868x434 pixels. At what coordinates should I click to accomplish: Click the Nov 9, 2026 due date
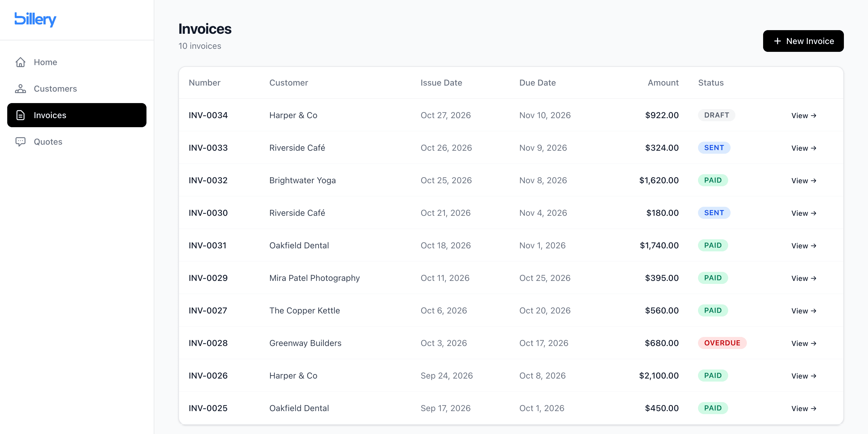coord(543,148)
